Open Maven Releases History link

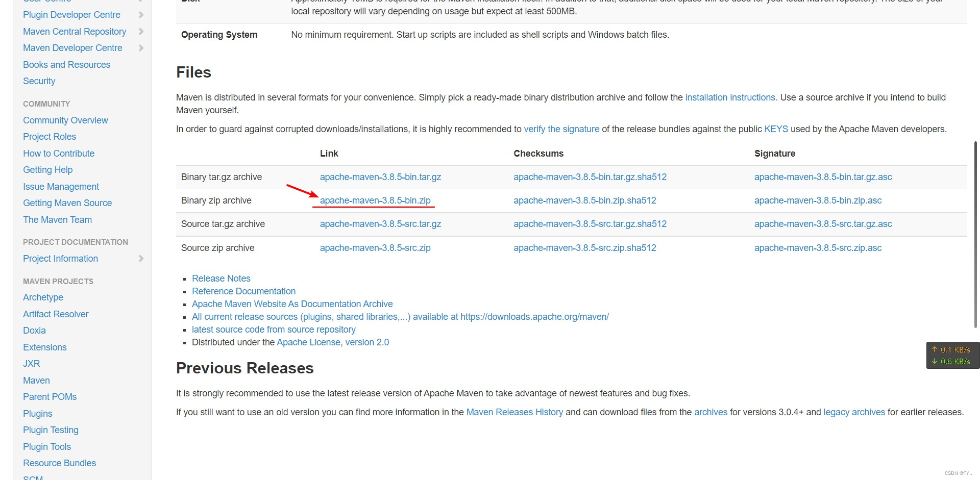pos(514,412)
